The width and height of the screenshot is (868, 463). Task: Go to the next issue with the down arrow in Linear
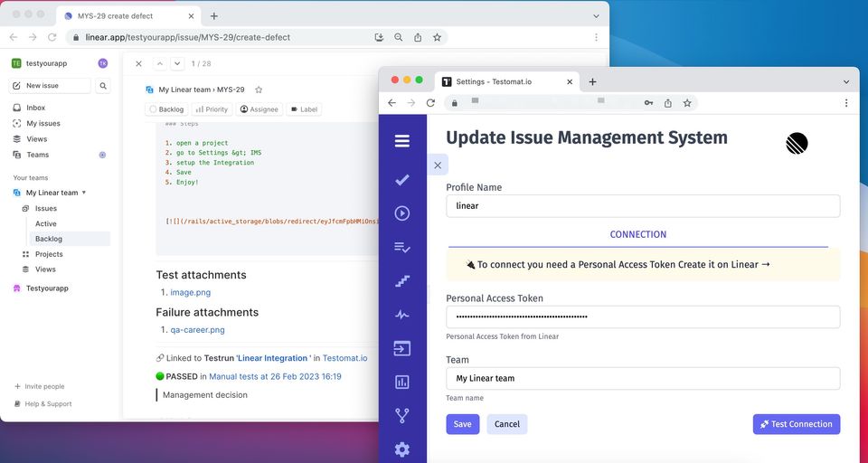177,63
